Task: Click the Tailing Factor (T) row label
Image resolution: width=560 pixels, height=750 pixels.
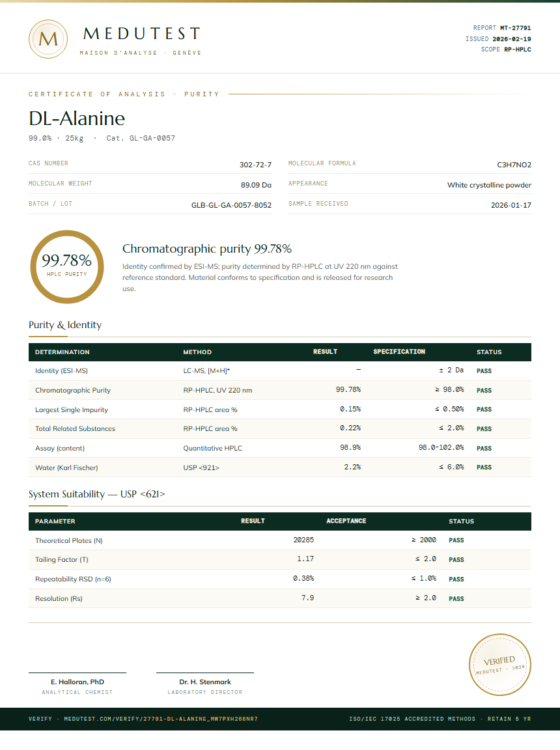Action: point(62,560)
